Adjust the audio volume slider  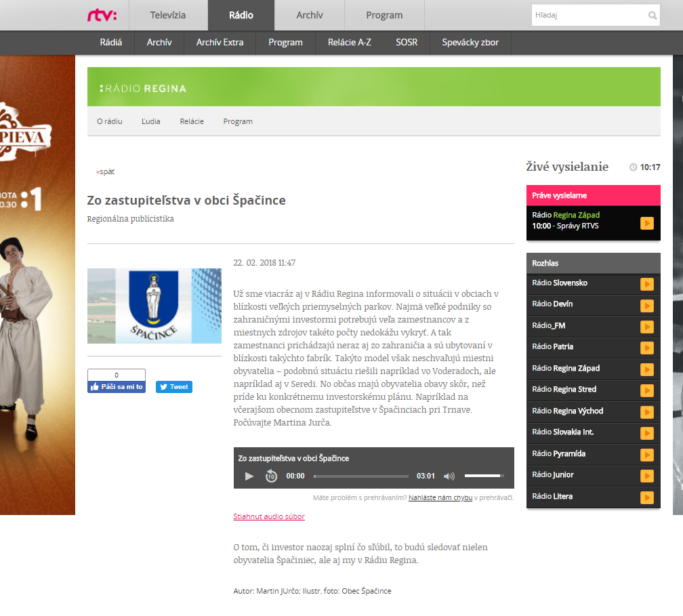point(484,476)
